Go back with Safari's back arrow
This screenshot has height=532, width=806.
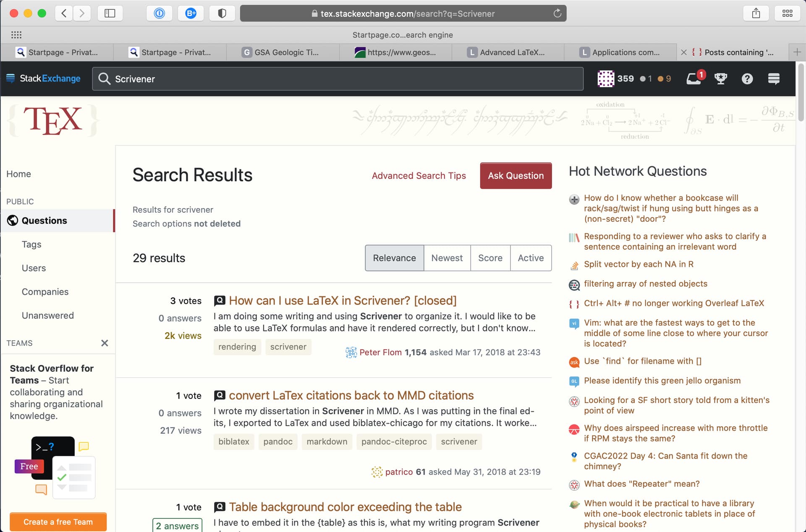coord(64,13)
